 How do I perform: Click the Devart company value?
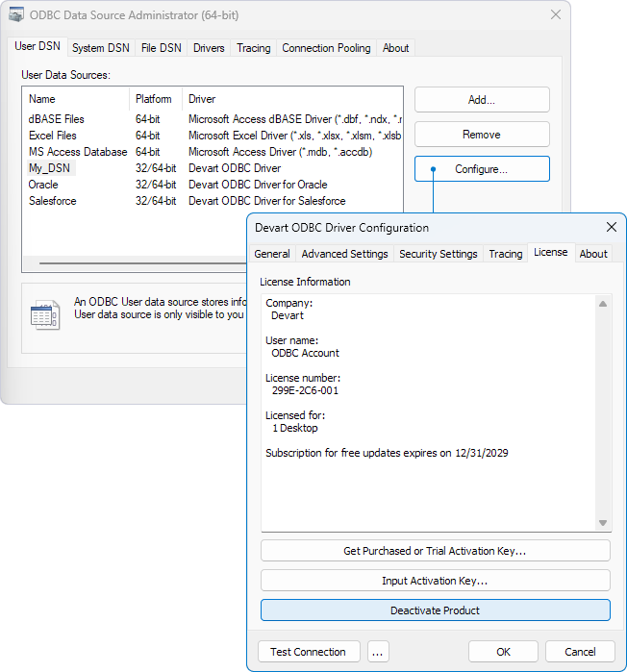(x=288, y=315)
